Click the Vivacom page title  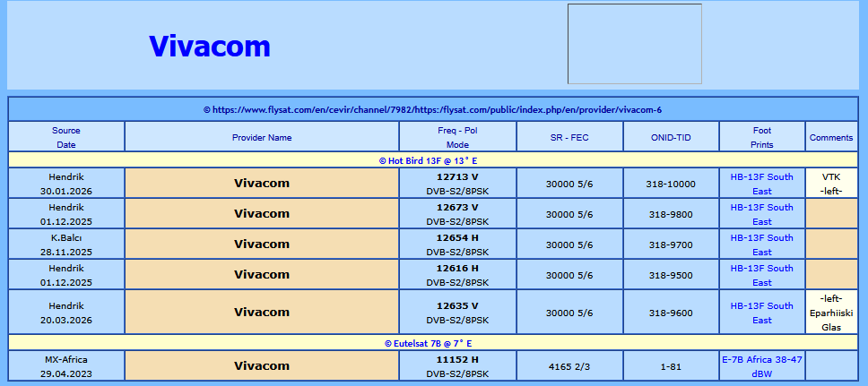pos(209,46)
